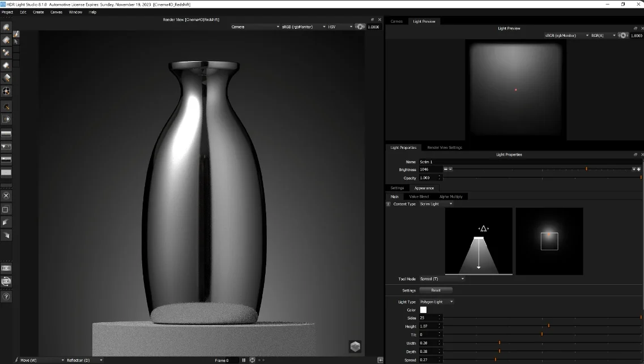Select the first round light tool in left toolbar
This screenshot has height=364, width=644.
[x=6, y=27]
